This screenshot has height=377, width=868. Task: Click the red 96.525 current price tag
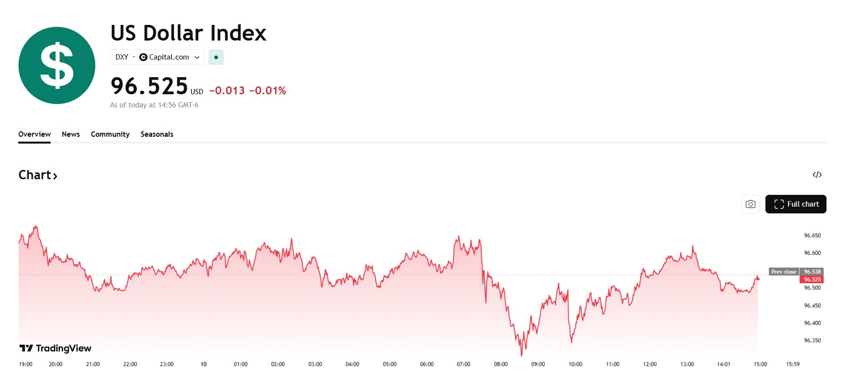[812, 279]
